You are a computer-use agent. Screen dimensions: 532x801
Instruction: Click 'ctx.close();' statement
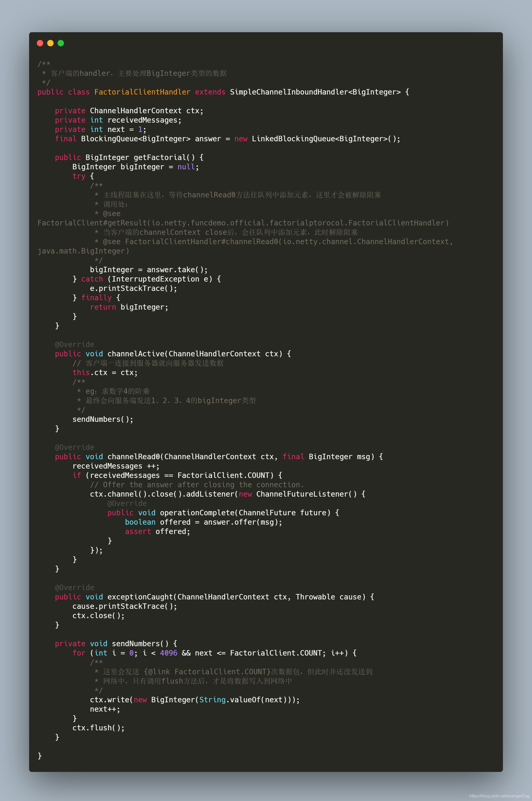coord(98,615)
